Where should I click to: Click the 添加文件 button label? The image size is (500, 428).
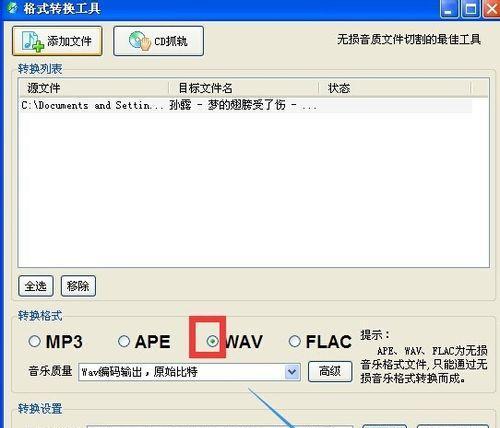click(69, 41)
